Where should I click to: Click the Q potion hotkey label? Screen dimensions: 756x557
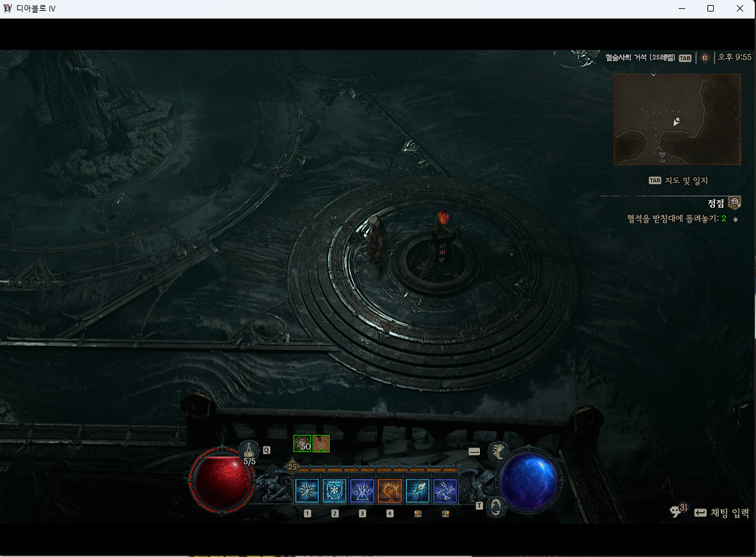(266, 450)
